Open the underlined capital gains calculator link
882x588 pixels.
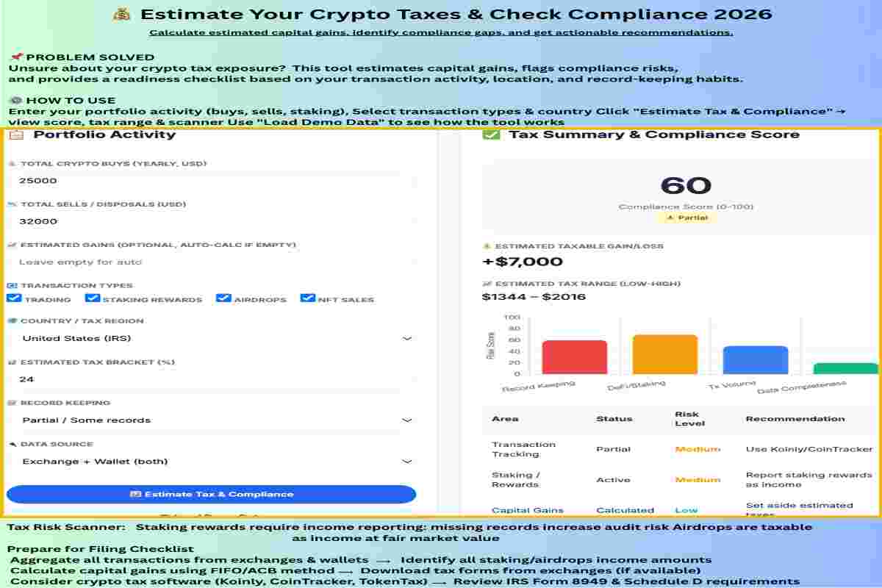tap(441, 32)
